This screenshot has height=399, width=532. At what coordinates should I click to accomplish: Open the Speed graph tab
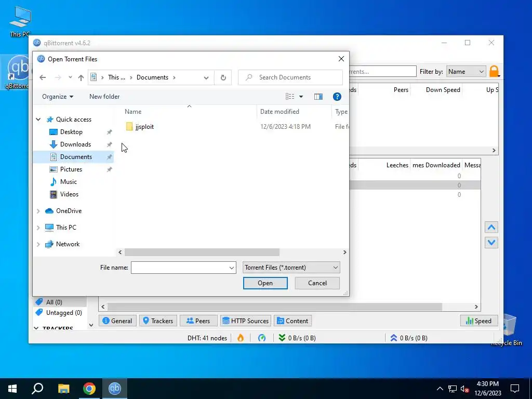[x=478, y=321]
